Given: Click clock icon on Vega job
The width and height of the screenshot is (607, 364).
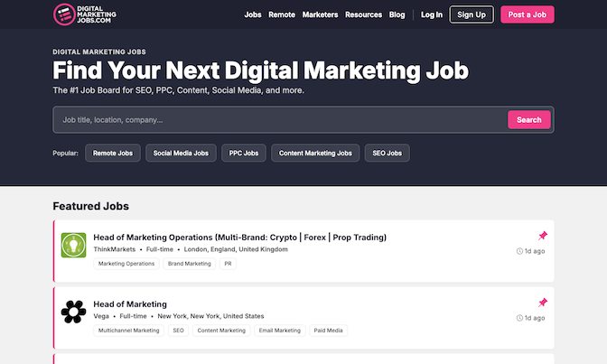Looking at the screenshot, I should pyautogui.click(x=519, y=318).
